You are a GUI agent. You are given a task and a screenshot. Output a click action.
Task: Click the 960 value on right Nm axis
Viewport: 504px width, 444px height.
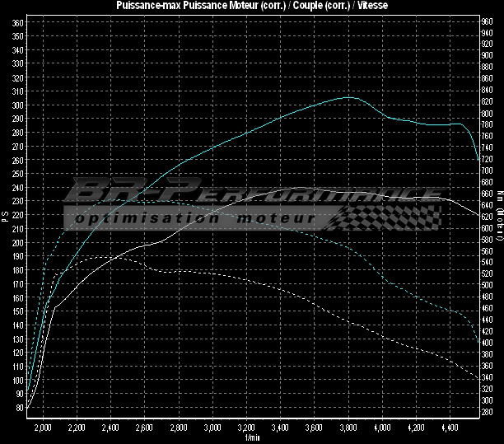click(488, 21)
